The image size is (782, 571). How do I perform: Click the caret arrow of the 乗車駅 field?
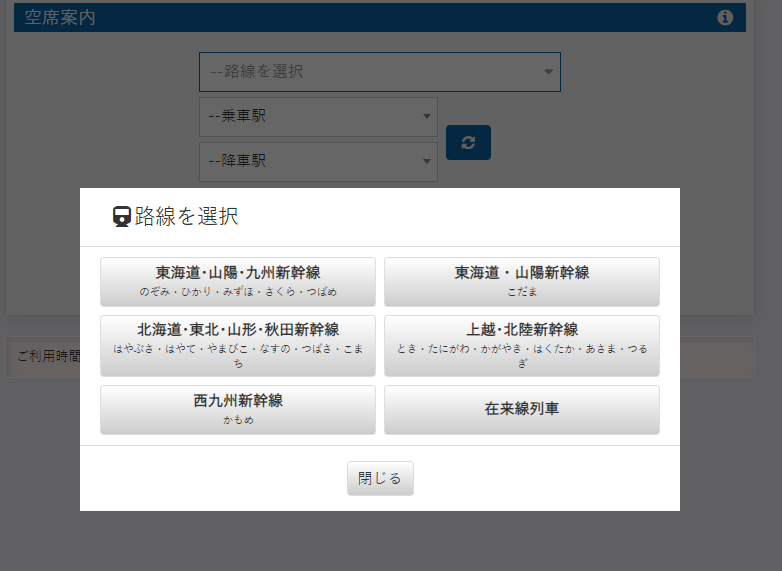point(427,117)
